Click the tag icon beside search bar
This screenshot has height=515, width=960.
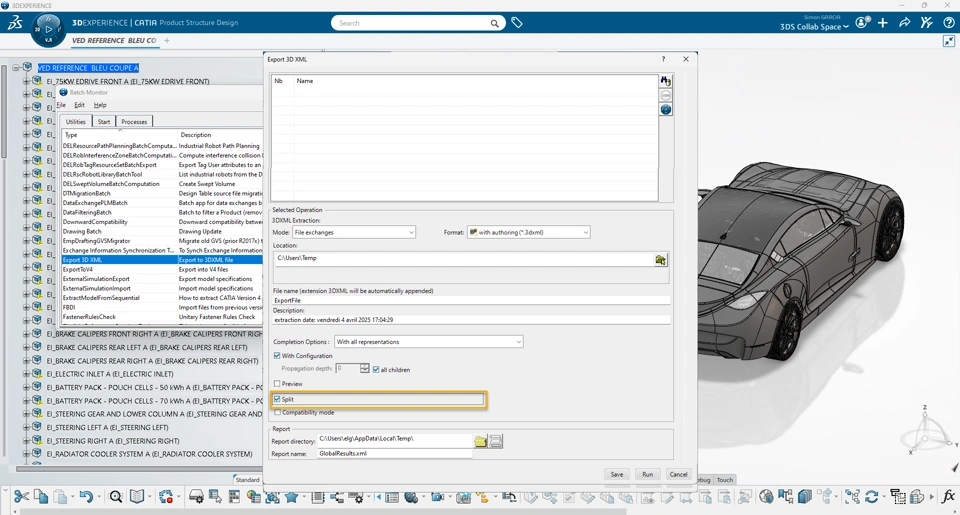(517, 23)
